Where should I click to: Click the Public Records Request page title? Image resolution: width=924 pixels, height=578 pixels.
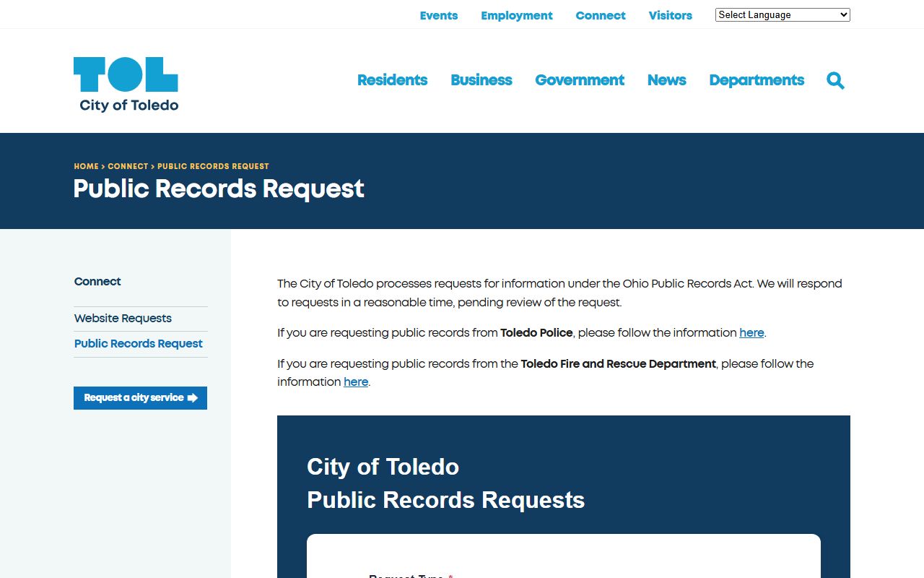coord(219,189)
